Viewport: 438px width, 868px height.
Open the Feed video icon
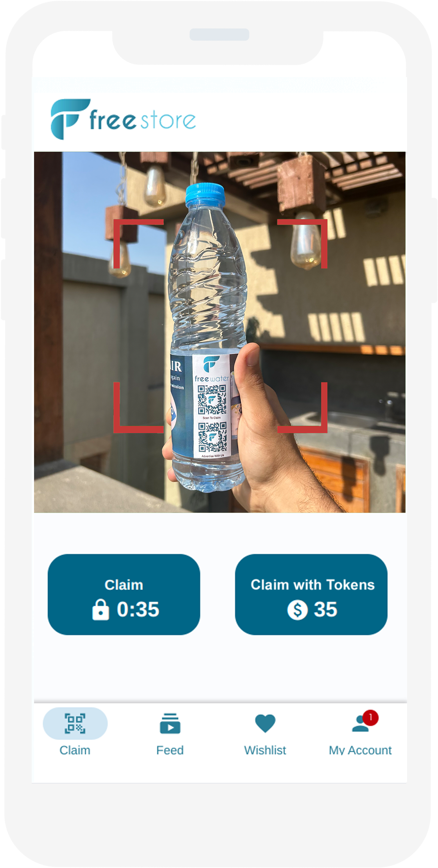click(x=170, y=723)
